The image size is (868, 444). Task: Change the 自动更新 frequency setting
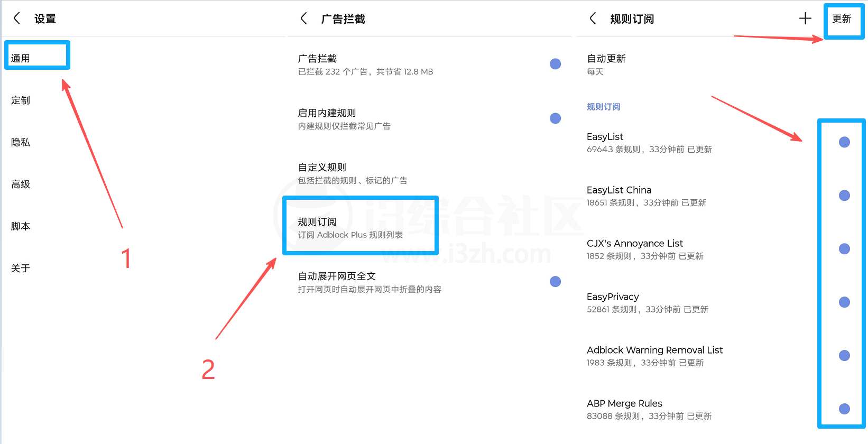(x=606, y=64)
